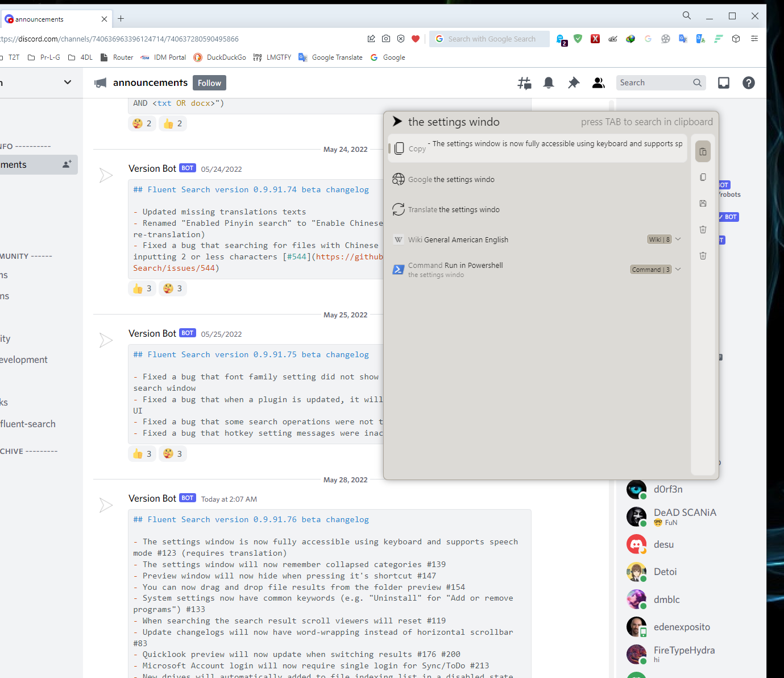Open notification settings for the announcements channel
Screen dimensions: 784x678
548,82
